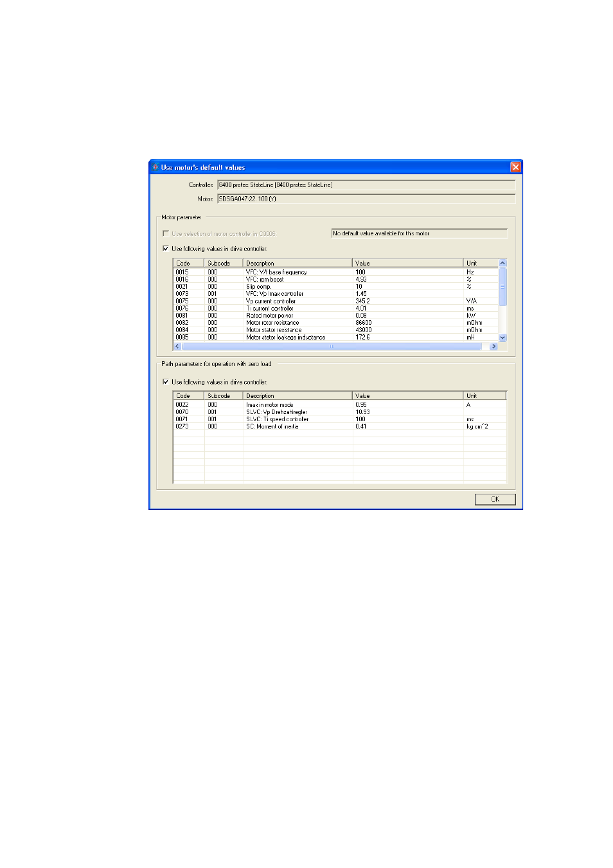Click value 0.41 of moment of inertia
The image size is (613, 868).
point(361,427)
